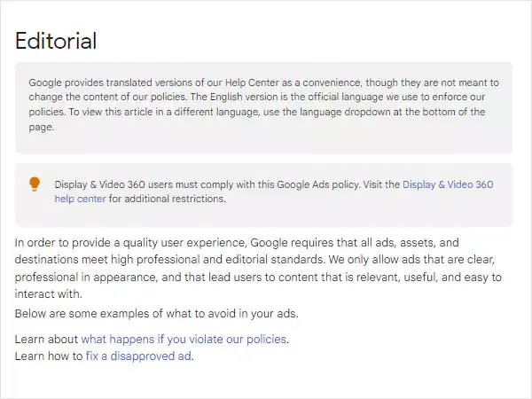Click the Editorial page heading

[x=56, y=41]
